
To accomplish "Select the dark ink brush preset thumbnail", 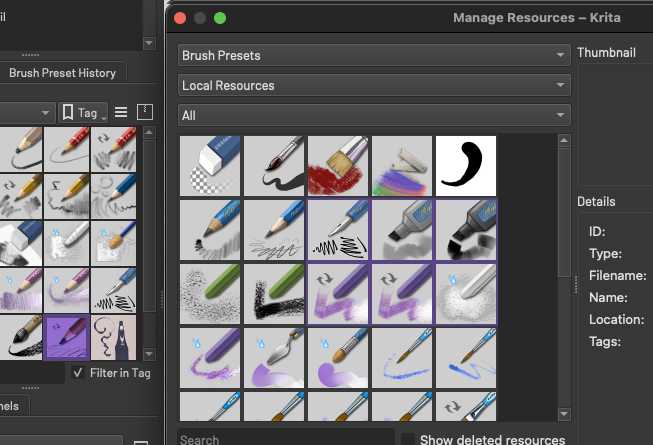I will pyautogui.click(x=274, y=166).
